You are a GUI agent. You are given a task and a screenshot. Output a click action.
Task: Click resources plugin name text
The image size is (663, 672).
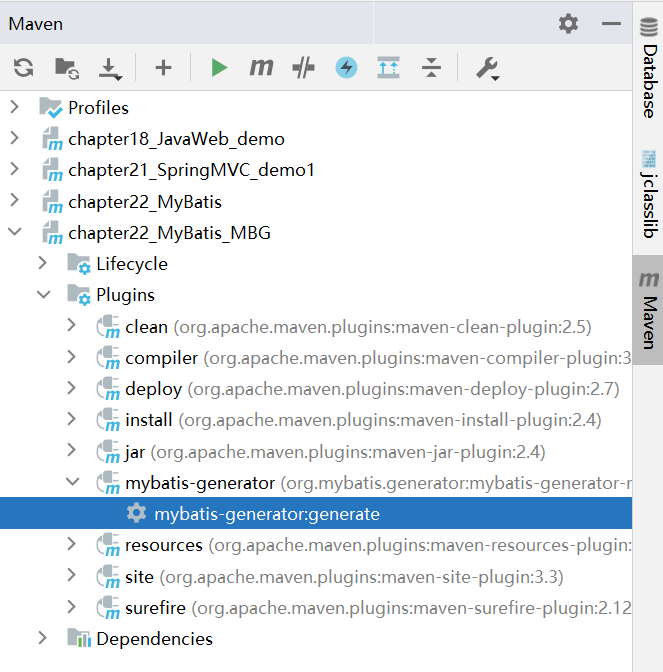click(x=164, y=545)
